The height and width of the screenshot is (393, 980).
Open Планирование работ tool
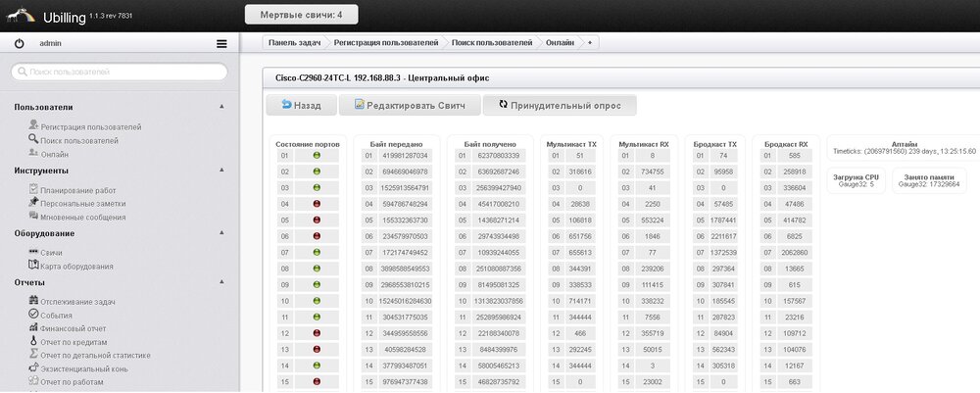tap(77, 190)
